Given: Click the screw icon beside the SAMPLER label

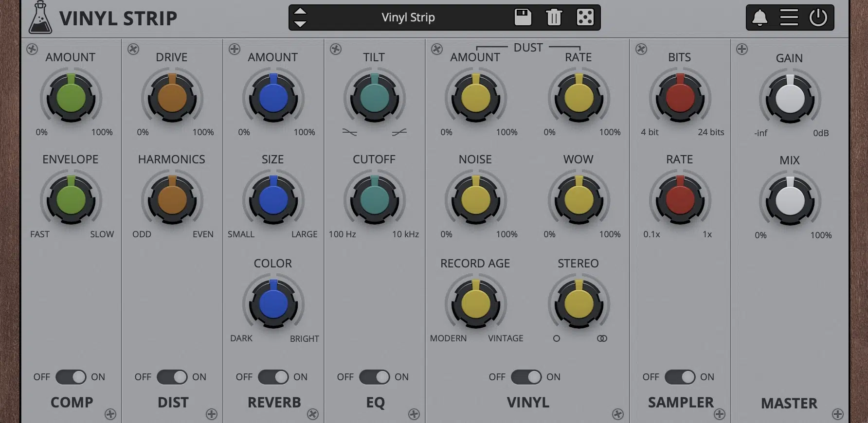Looking at the screenshot, I should 720,414.
